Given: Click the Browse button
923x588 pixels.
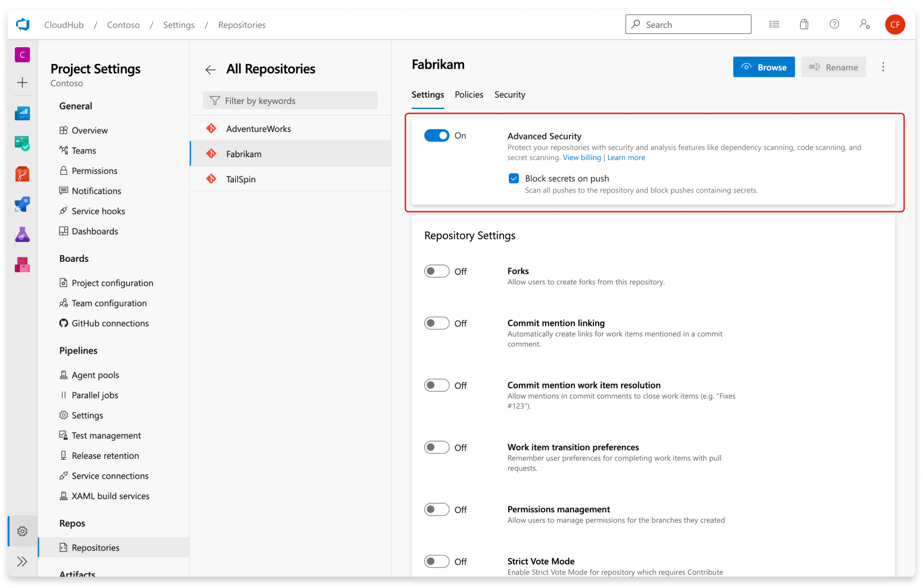Looking at the screenshot, I should click(764, 67).
